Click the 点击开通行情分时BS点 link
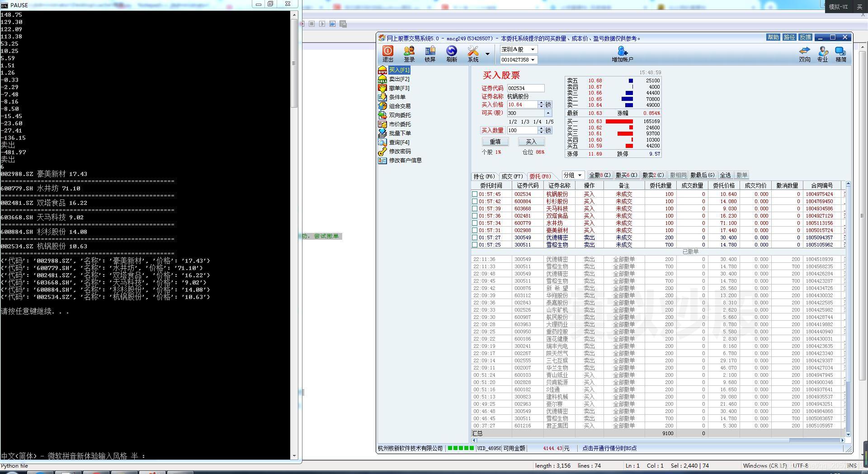 pyautogui.click(x=609, y=448)
